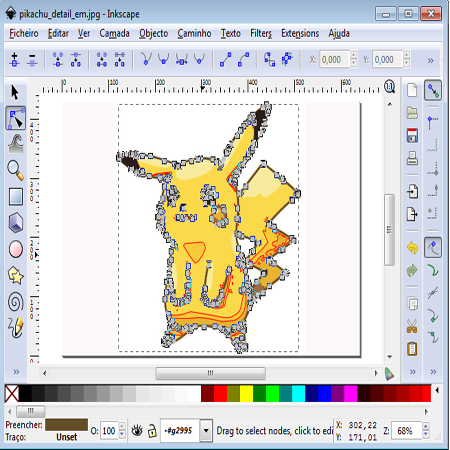This screenshot has width=450, height=450.
Task: Select the Rectangle tool
Action: (x=15, y=196)
